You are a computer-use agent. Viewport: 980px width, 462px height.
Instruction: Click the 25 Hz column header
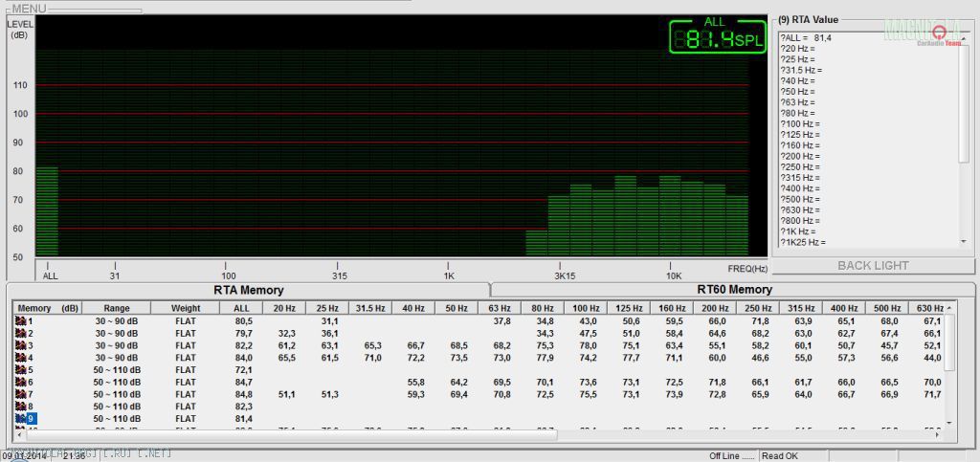[x=327, y=308]
